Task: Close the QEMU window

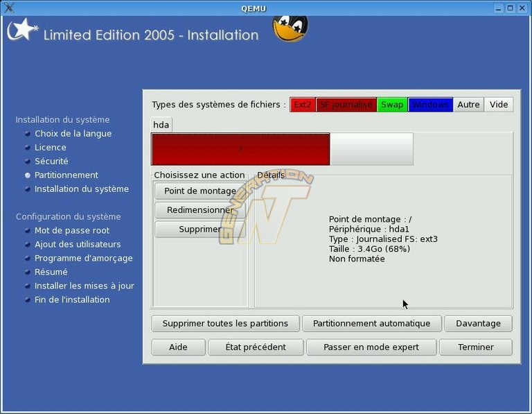Action: [x=522, y=8]
